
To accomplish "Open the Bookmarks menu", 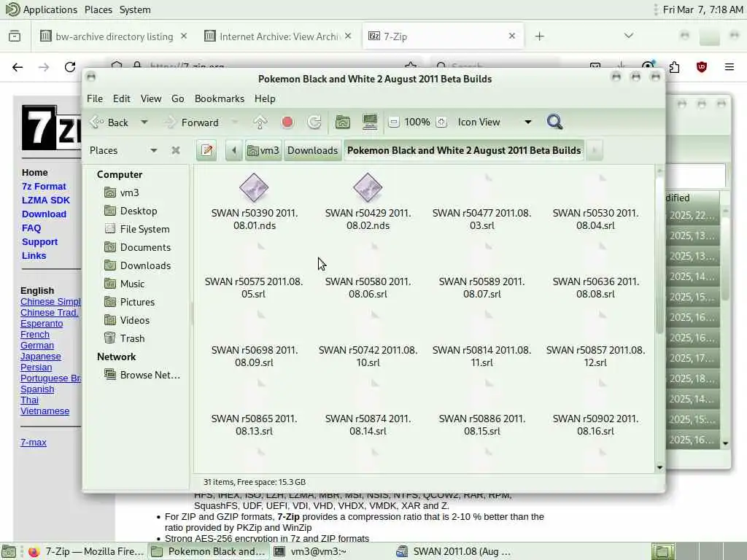I will (x=220, y=98).
